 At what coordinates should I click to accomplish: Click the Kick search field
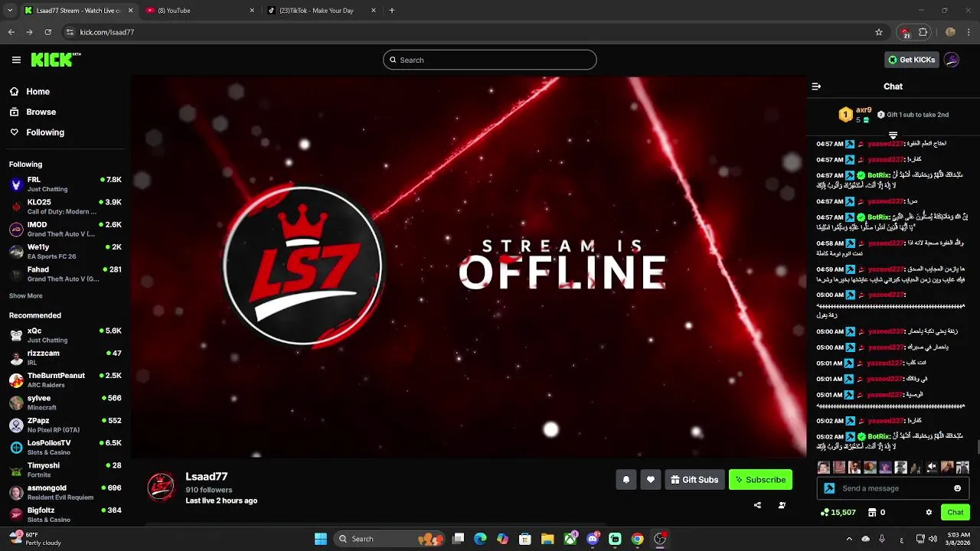[489, 60]
